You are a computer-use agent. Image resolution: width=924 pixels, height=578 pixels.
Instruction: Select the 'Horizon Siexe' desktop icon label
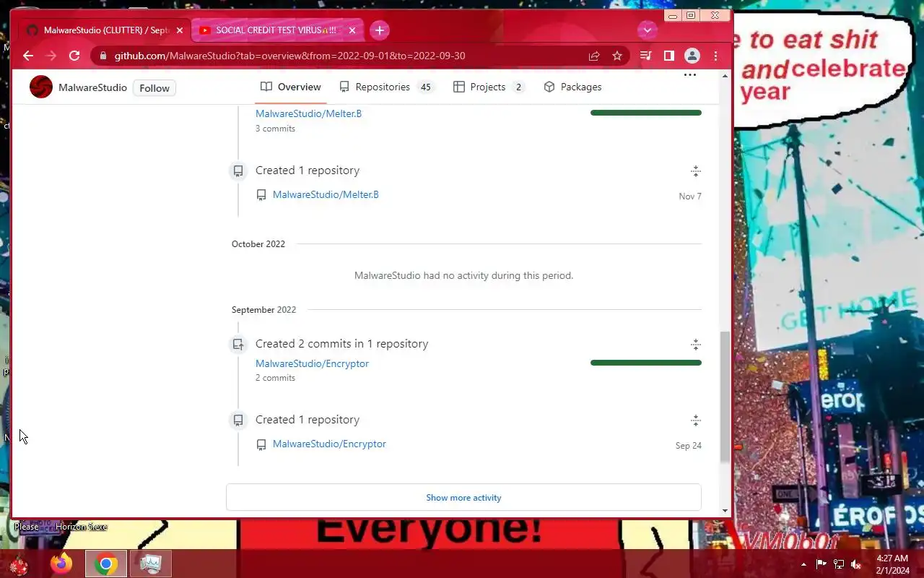click(81, 527)
